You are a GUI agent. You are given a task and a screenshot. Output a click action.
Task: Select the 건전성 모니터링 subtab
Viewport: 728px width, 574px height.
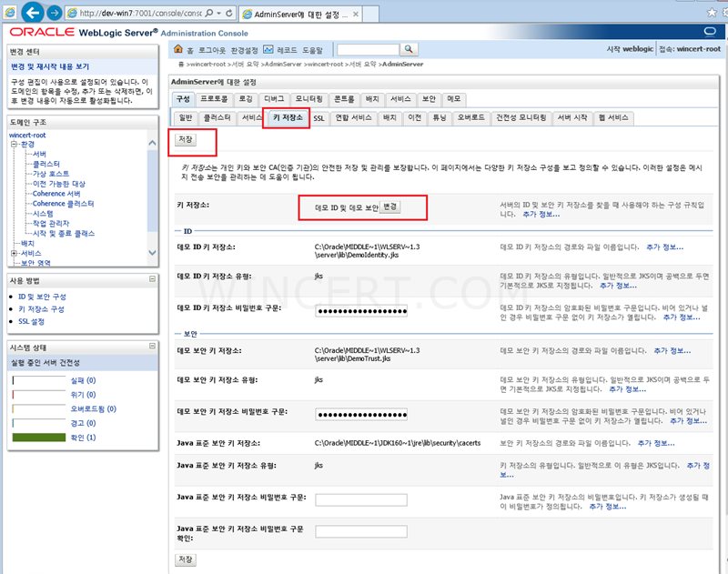tap(521, 118)
